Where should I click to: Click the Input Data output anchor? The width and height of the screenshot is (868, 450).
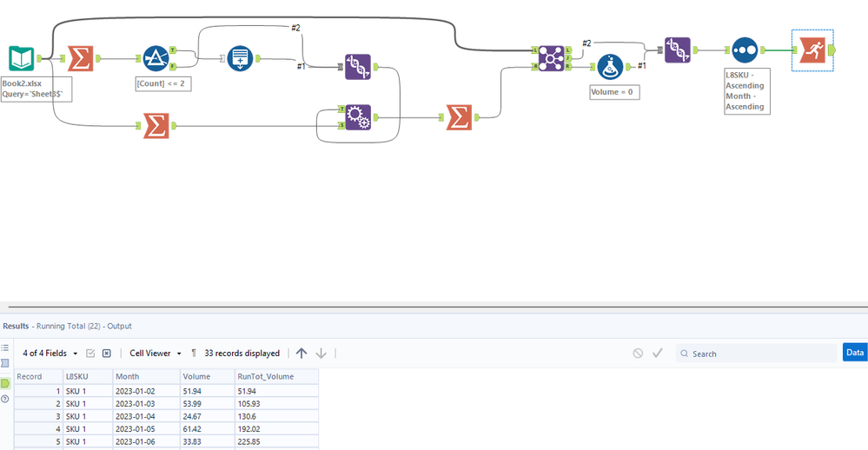coord(39,58)
